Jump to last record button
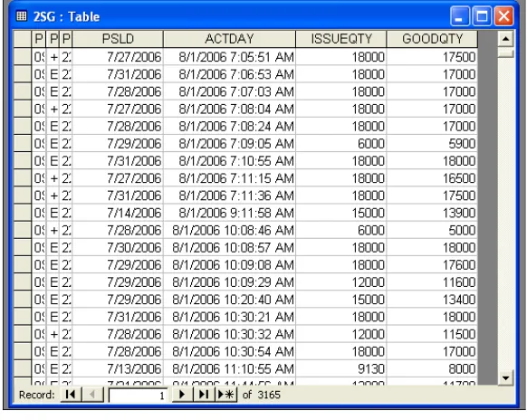Image resolution: width=527 pixels, height=420 pixels. pyautogui.click(x=204, y=394)
